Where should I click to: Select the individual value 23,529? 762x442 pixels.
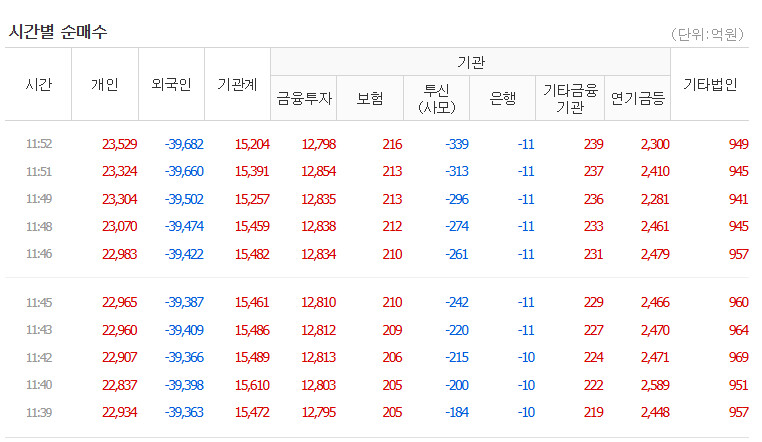(x=120, y=144)
